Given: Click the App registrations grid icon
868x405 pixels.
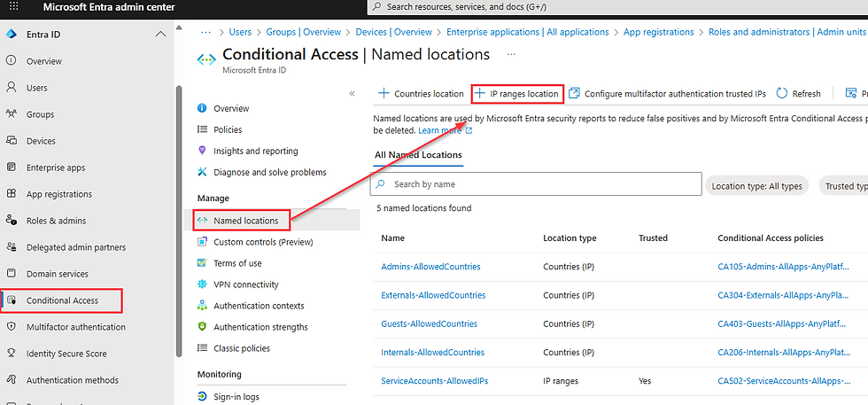Looking at the screenshot, I should 11,194.
